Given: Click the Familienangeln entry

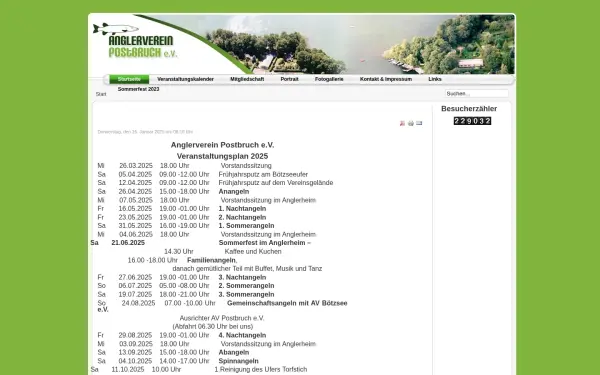Looking at the screenshot, I should (212, 260).
